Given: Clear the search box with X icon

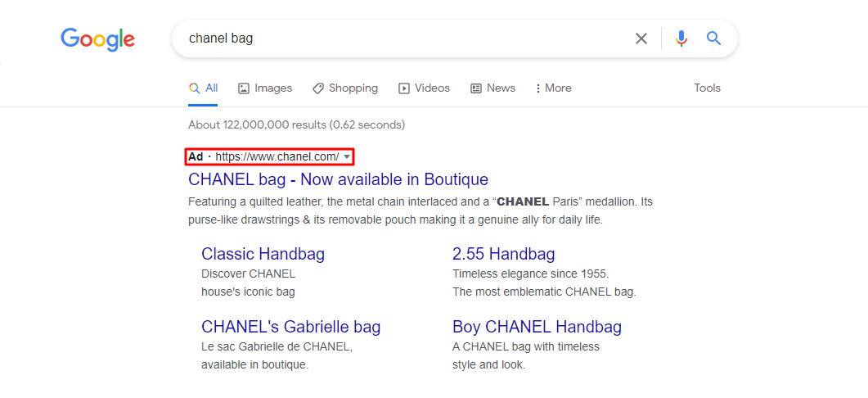Looking at the screenshot, I should (x=641, y=38).
